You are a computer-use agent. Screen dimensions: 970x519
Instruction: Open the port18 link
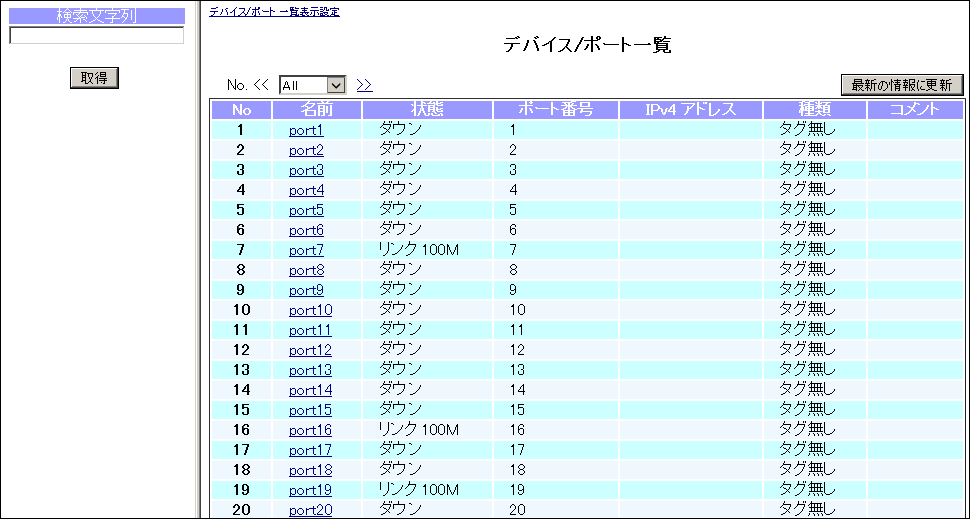(x=311, y=470)
